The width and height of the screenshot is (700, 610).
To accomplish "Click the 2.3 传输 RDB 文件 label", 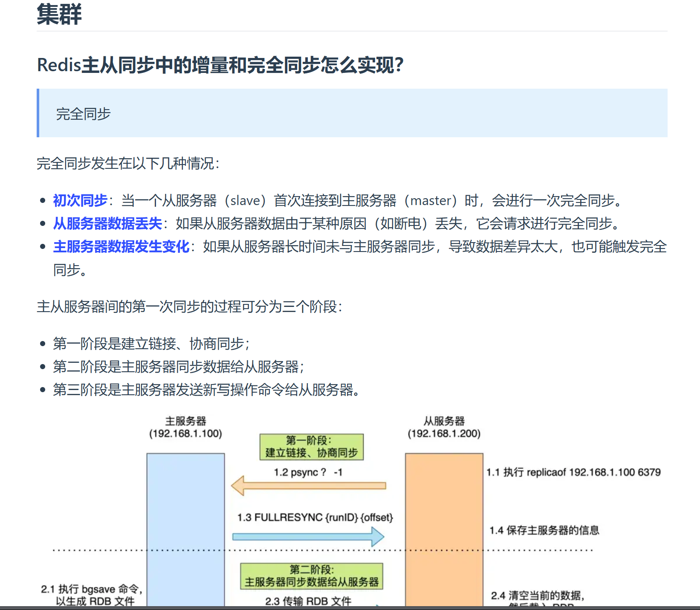I will point(309,602).
